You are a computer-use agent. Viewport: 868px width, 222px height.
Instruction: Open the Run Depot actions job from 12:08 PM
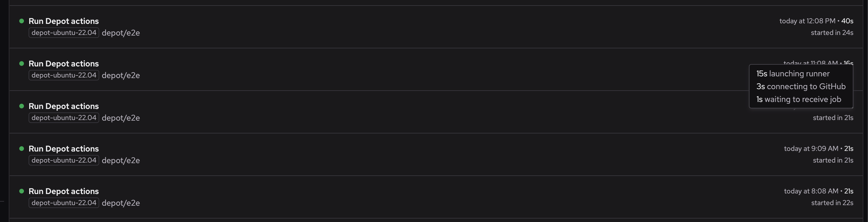[x=63, y=21]
